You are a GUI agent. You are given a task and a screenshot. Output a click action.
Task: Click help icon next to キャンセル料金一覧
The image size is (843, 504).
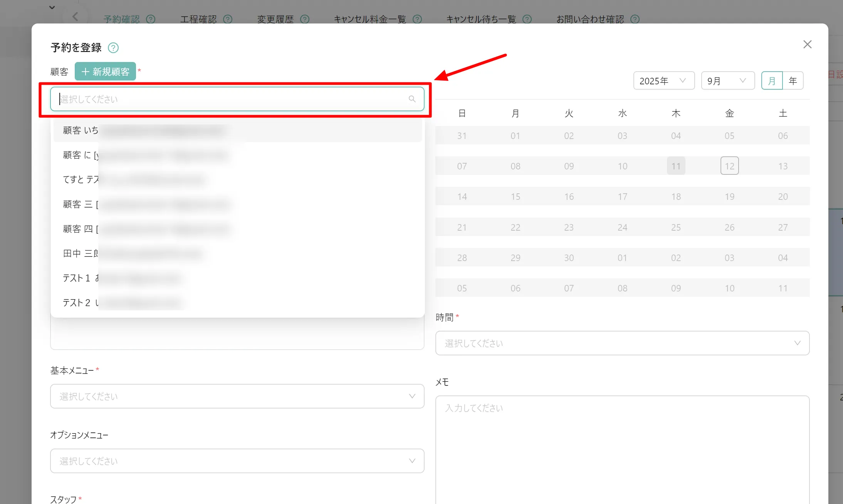(417, 19)
